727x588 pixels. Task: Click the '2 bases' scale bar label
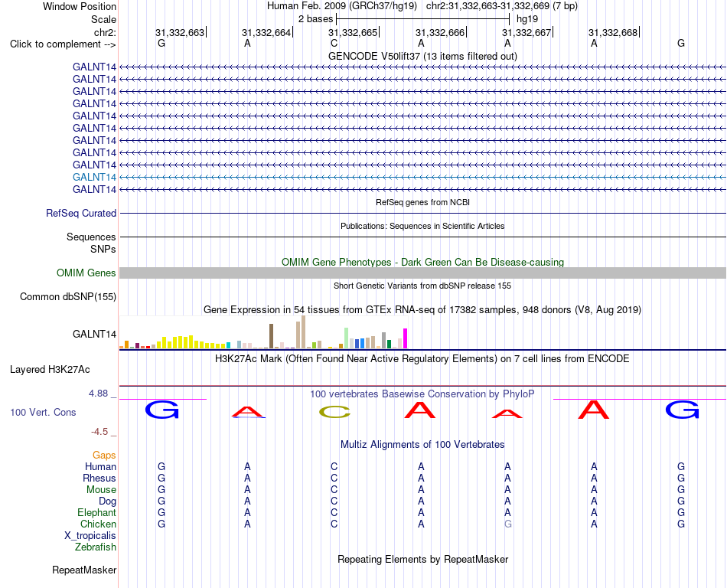click(x=315, y=19)
